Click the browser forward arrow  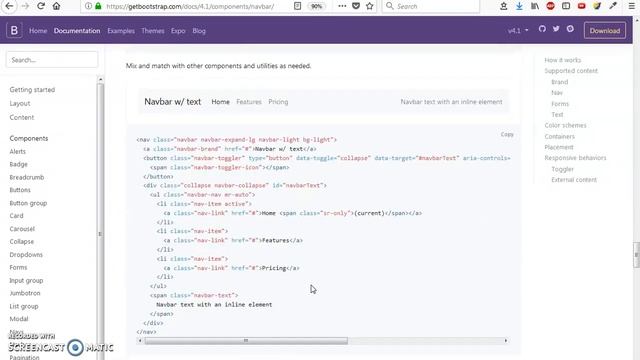pyautogui.click(x=25, y=6)
